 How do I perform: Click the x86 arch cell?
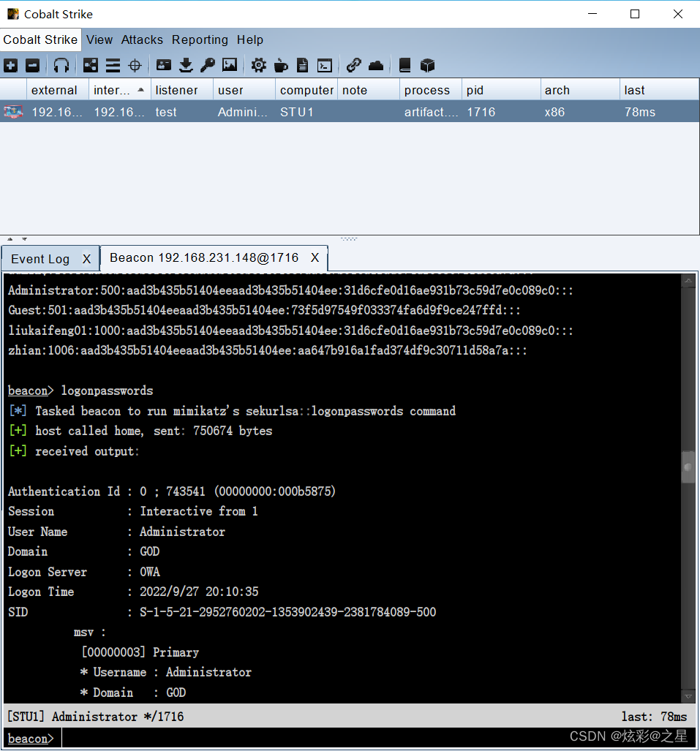coord(580,112)
